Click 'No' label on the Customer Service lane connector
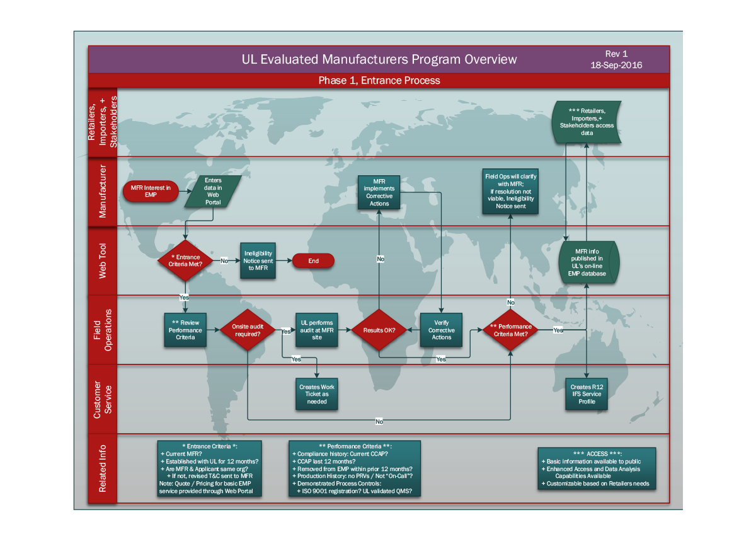Screen dimensions: 756x541 379,421
